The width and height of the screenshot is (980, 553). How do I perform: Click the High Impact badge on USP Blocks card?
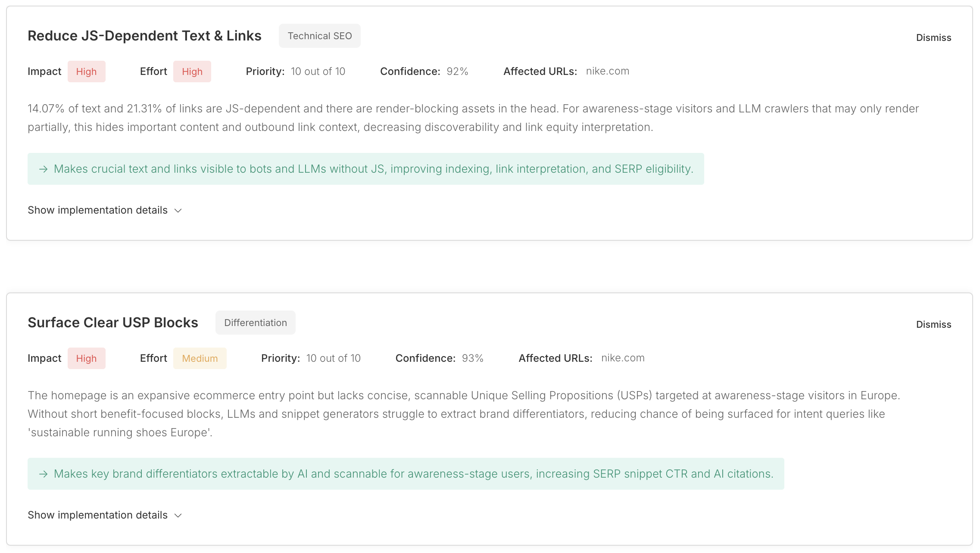[86, 358]
